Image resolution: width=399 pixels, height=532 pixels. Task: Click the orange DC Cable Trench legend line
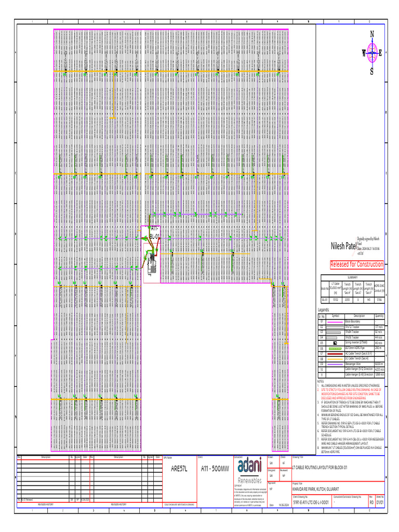pyautogui.click(x=335, y=359)
